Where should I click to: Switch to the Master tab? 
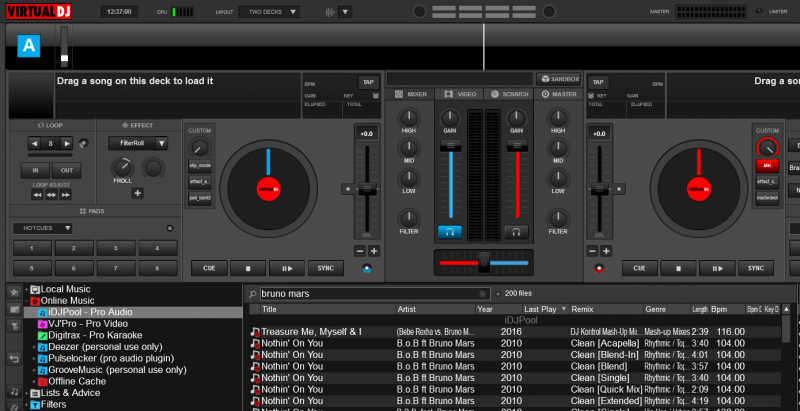click(x=559, y=94)
